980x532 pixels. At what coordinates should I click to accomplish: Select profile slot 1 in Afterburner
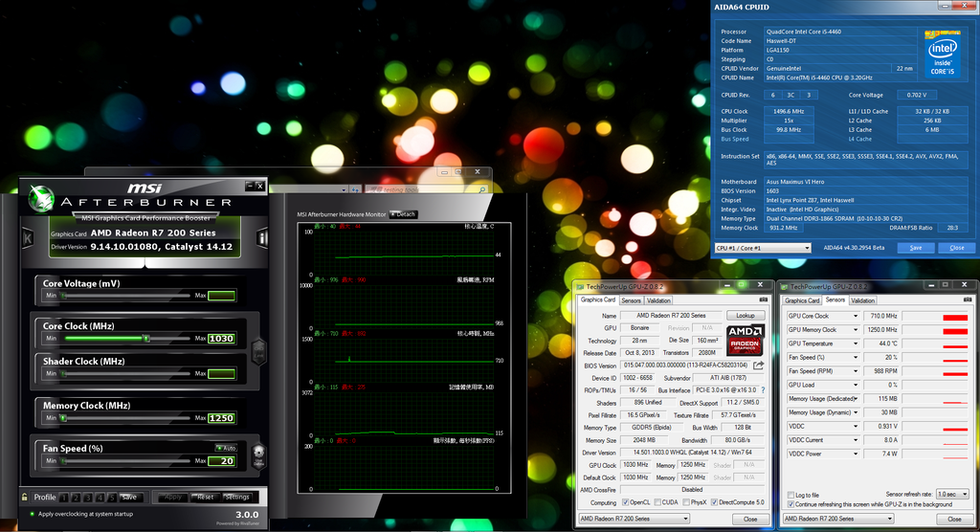63,497
